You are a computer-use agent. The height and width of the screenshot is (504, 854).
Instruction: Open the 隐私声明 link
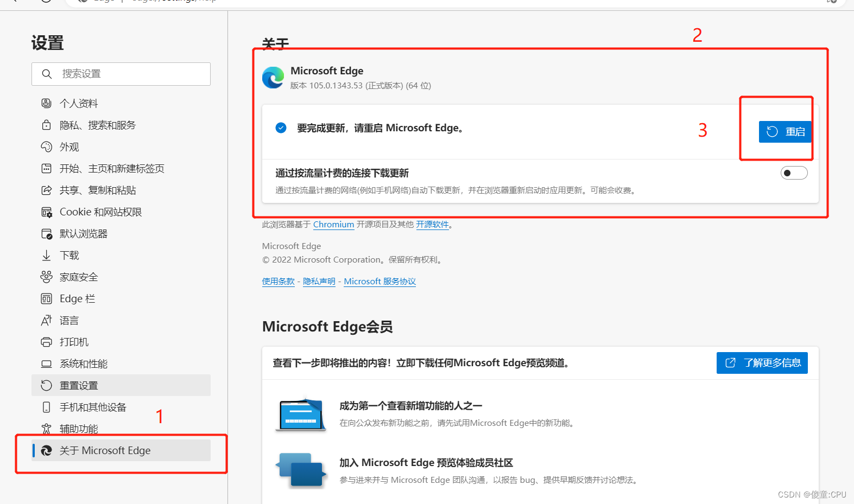319,282
